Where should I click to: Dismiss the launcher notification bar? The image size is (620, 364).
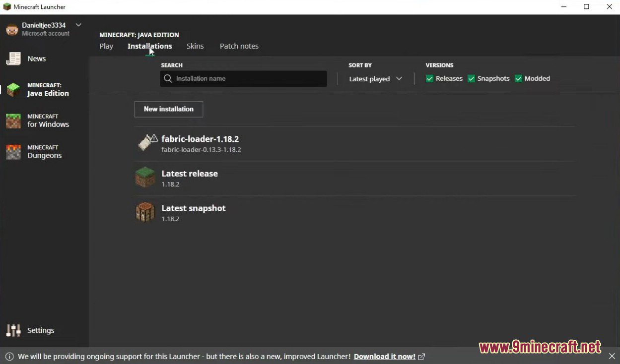pos(612,356)
